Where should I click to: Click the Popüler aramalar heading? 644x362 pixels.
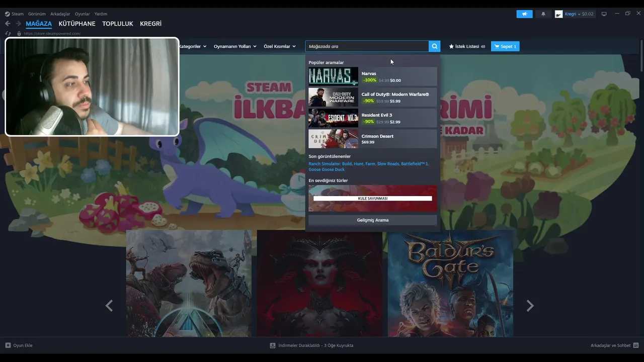click(326, 62)
